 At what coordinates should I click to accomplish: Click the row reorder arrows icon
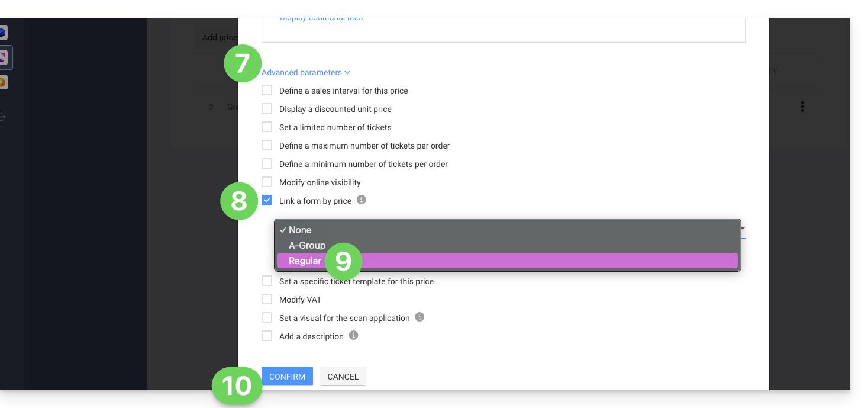(211, 107)
